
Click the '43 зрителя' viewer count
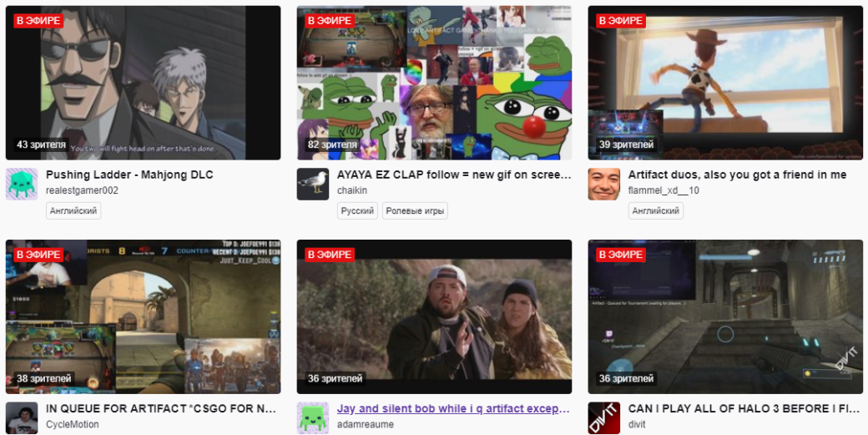tap(42, 144)
